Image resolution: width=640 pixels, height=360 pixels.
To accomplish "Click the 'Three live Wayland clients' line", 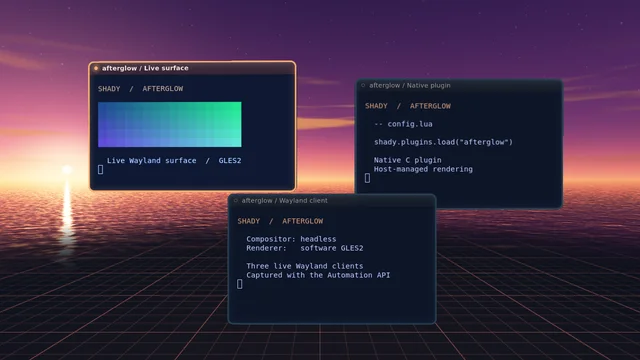I will [304, 266].
